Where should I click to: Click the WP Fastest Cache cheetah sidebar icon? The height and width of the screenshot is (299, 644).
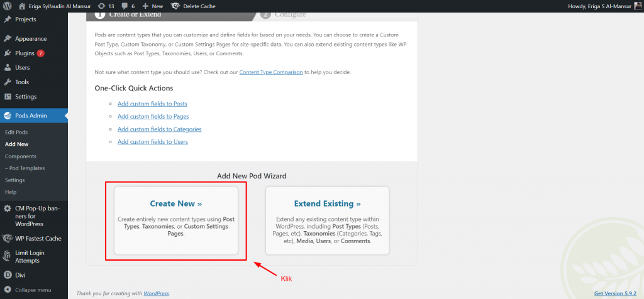7,238
